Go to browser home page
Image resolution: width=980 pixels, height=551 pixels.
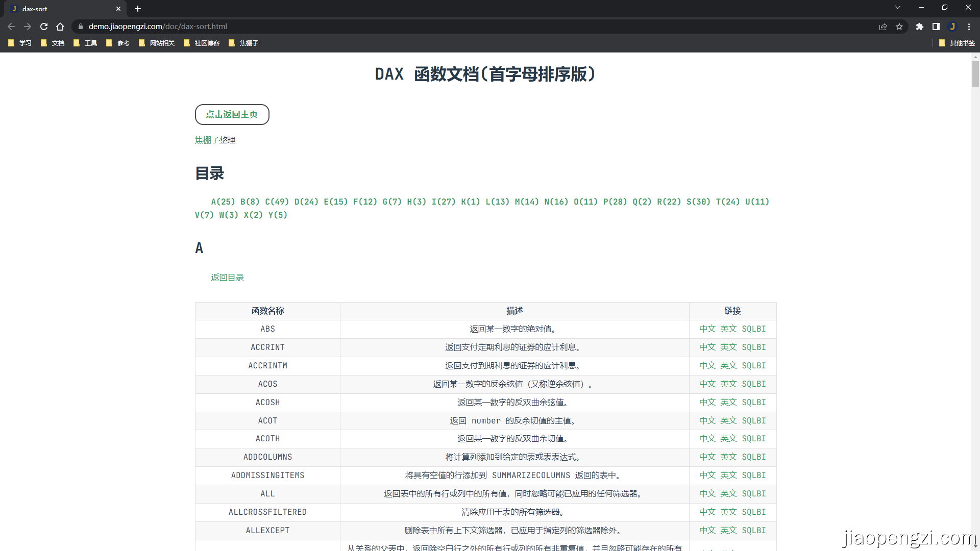[60, 27]
